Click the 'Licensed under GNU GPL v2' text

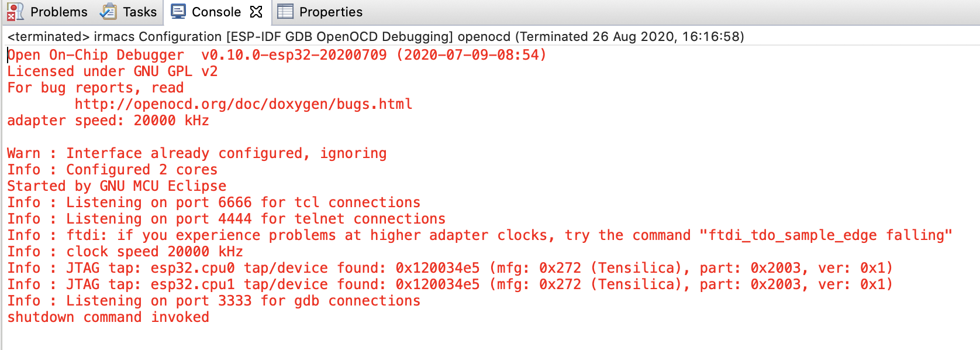[111, 71]
